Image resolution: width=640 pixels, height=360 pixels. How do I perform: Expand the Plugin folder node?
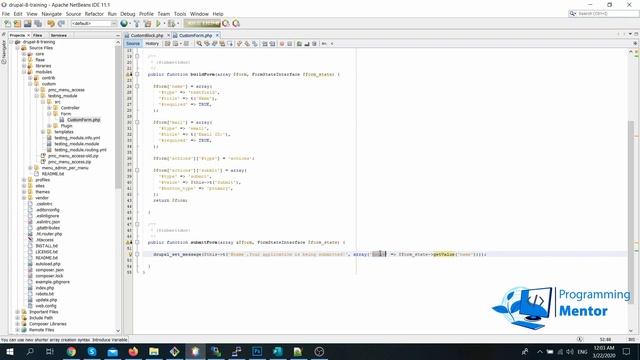[49, 126]
